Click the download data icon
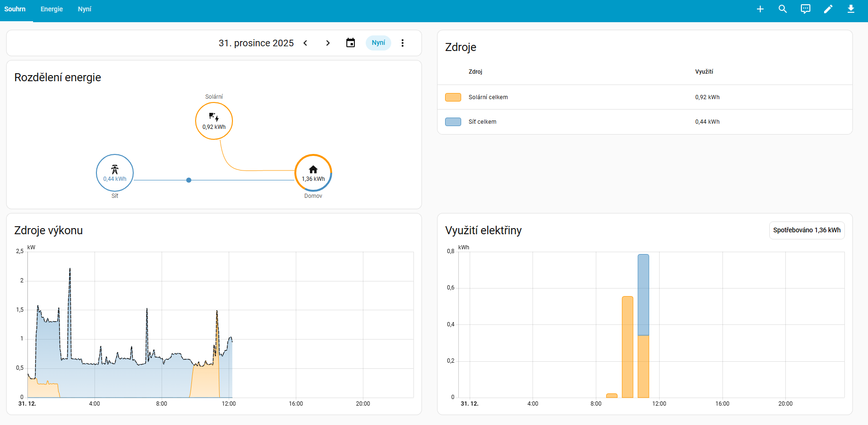The height and width of the screenshot is (425, 868). pyautogui.click(x=851, y=9)
